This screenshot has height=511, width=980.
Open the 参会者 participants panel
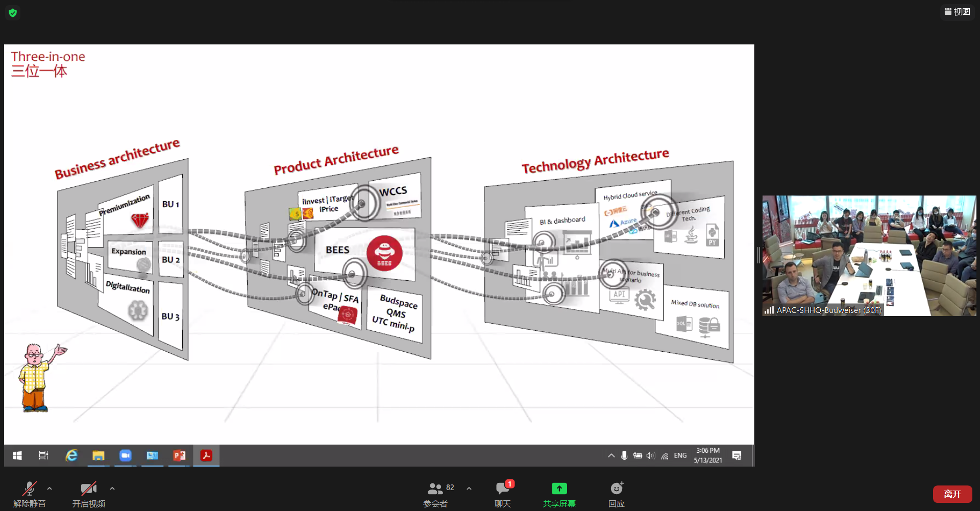(x=435, y=494)
